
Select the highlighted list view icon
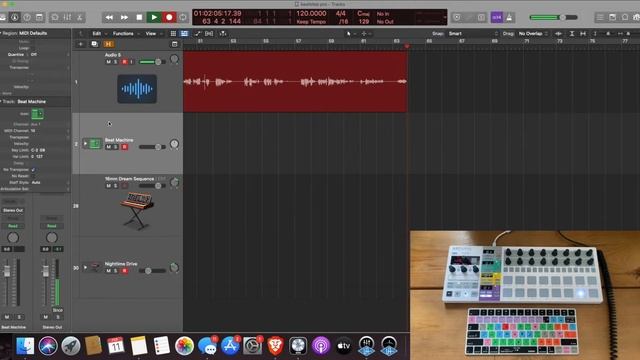[x=184, y=33]
